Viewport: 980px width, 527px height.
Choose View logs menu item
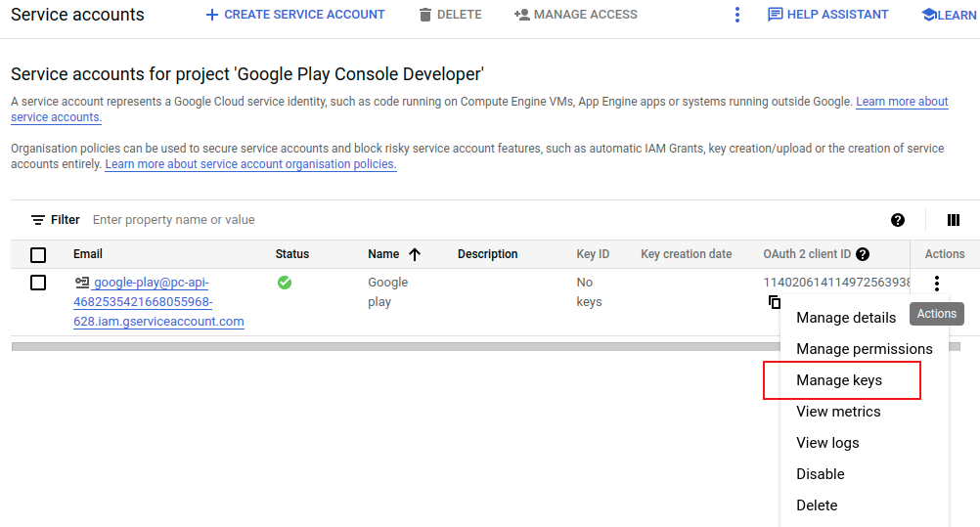click(865, 443)
